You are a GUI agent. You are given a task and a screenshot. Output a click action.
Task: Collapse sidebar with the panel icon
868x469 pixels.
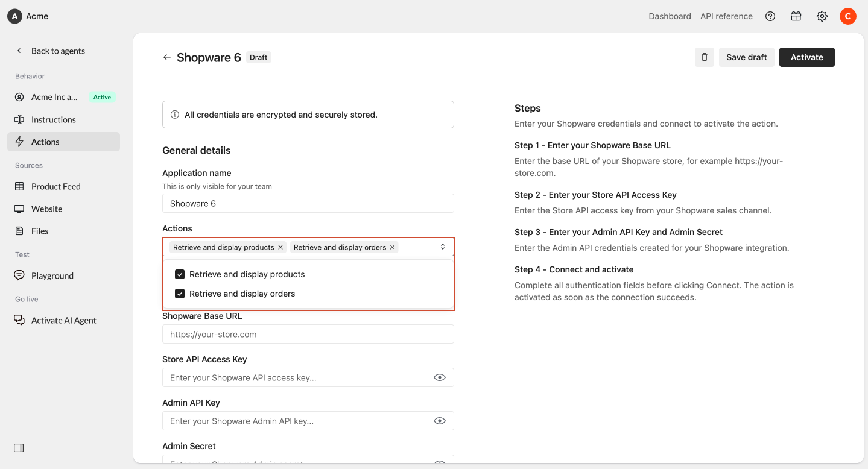[x=19, y=448]
